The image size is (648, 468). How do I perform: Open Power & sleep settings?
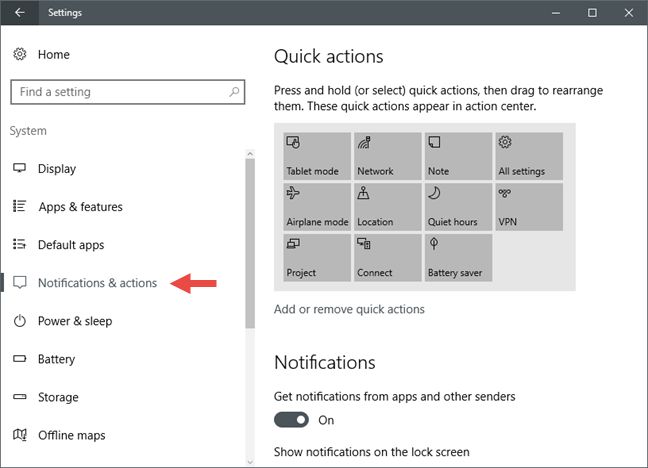75,321
